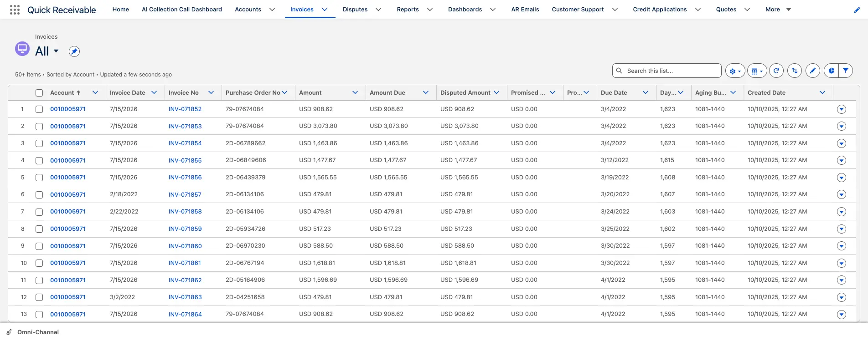Select the checkbox for row 13
868x341 pixels.
click(39, 315)
